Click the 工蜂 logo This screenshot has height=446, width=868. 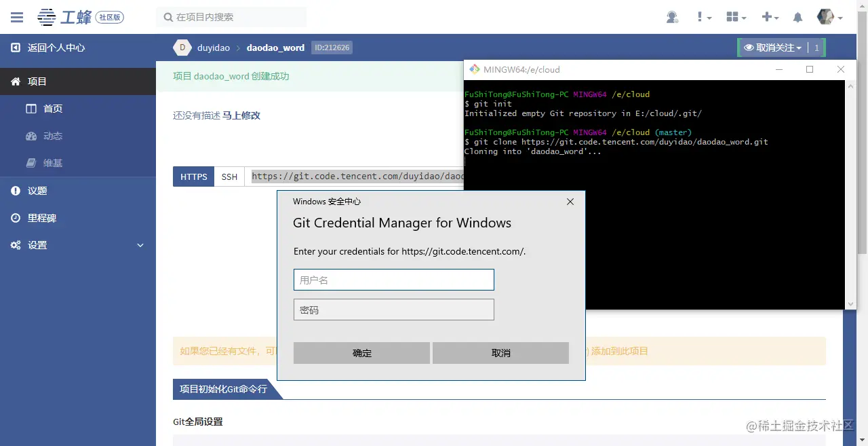pos(64,17)
